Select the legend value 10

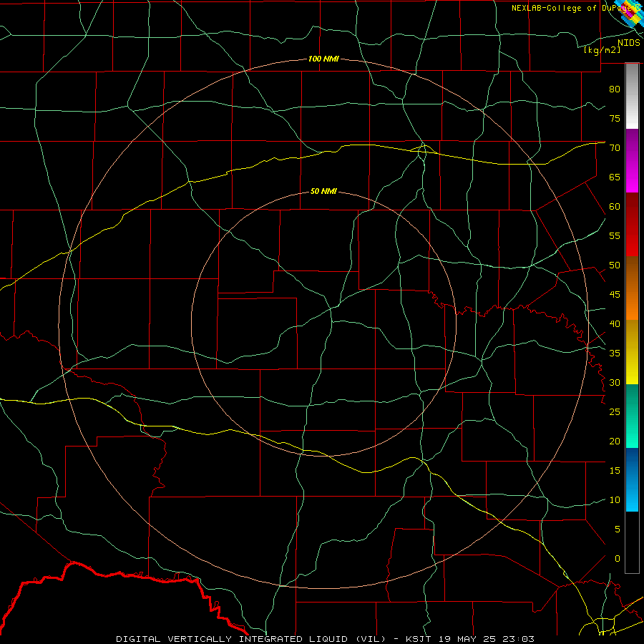[x=615, y=500]
